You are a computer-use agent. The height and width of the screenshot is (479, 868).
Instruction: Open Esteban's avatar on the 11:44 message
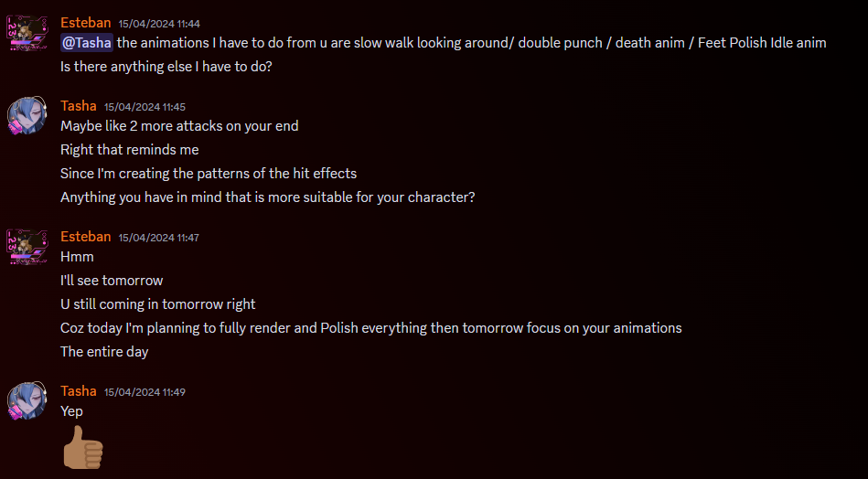click(27, 33)
